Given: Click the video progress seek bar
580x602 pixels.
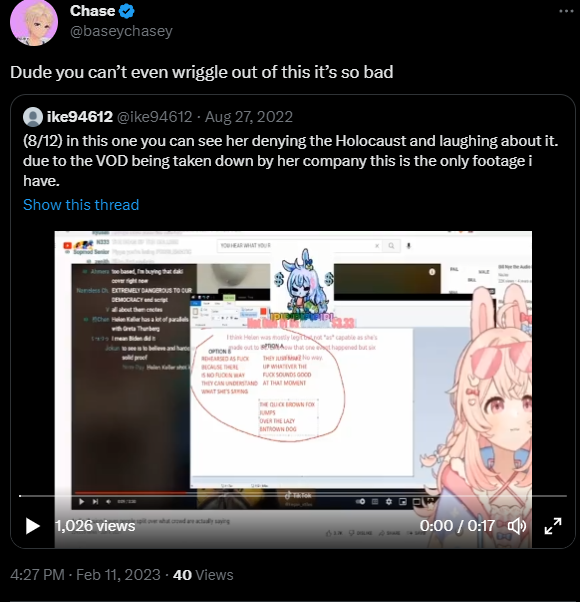Looking at the screenshot, I should [x=293, y=496].
